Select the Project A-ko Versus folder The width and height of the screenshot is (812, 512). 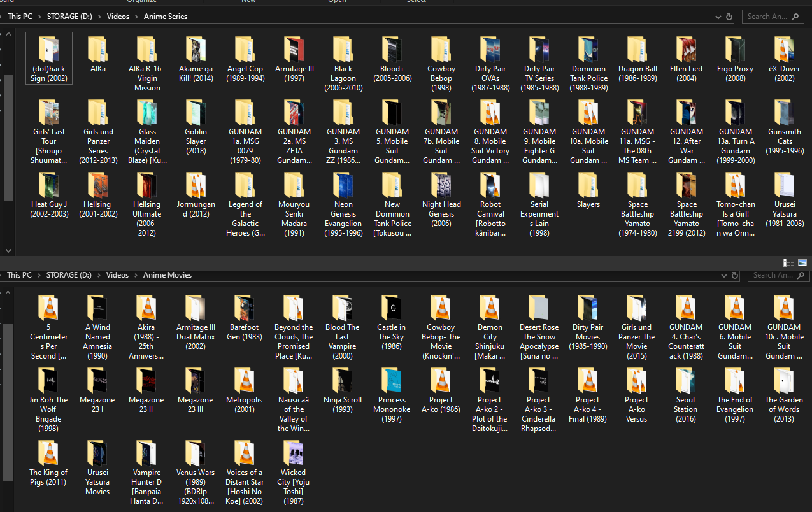637,394
